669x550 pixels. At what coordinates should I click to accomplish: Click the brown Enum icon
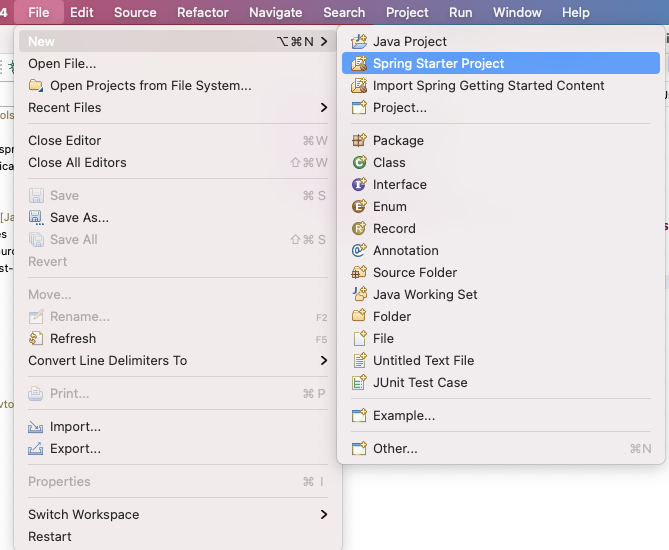359,207
